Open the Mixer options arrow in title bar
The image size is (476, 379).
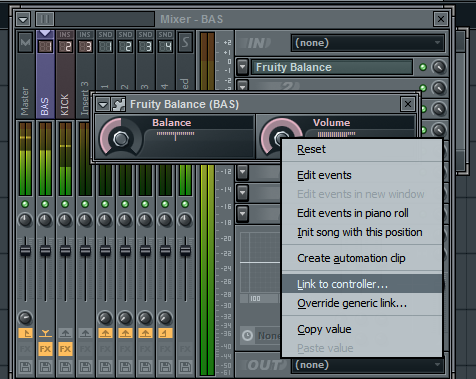(23, 19)
